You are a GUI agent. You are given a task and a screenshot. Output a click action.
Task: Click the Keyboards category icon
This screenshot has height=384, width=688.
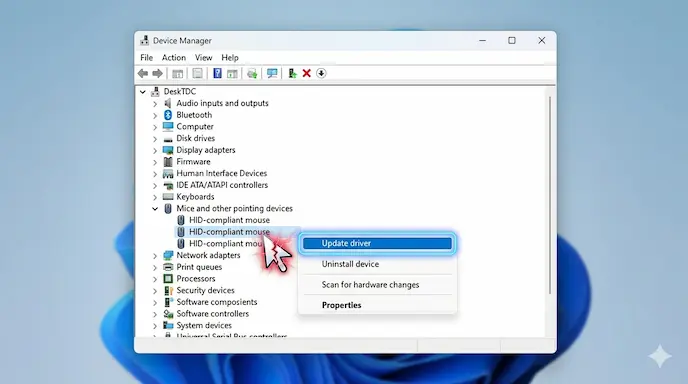pos(168,197)
